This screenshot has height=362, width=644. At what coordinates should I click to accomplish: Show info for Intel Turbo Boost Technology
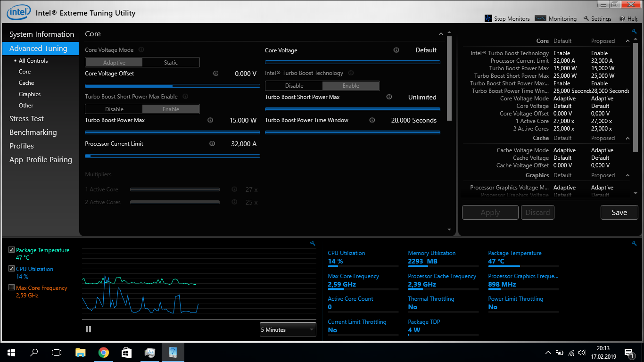click(351, 73)
